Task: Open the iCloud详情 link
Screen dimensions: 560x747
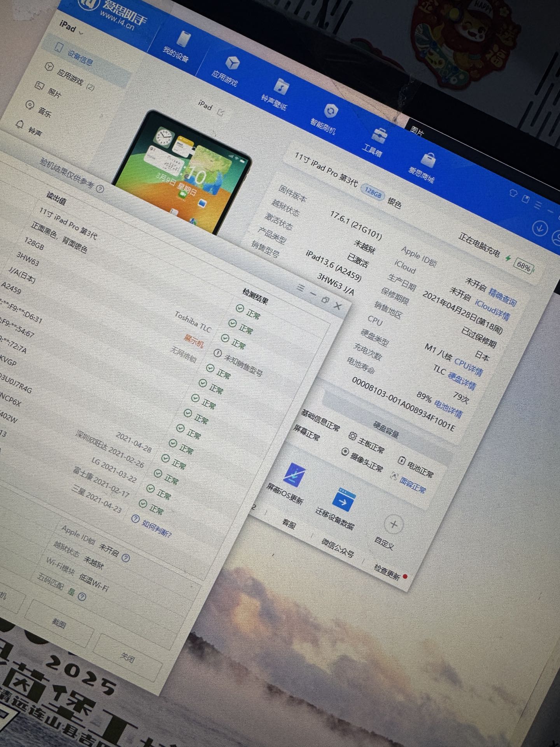Action: point(492,310)
